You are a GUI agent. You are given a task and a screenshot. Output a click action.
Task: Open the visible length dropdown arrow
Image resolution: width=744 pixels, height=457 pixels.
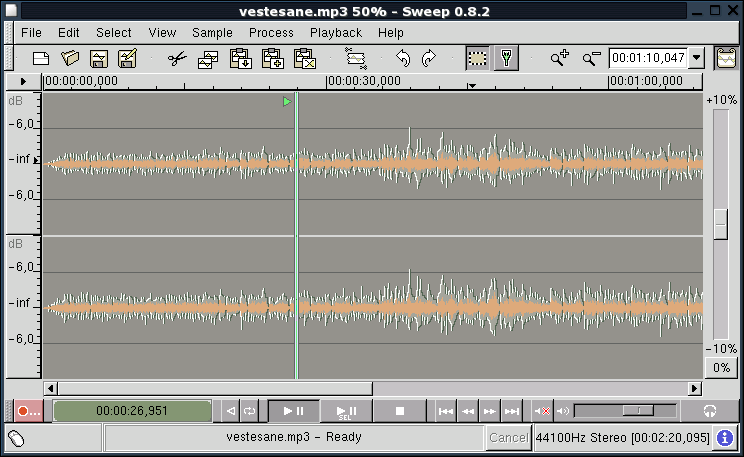[697, 59]
